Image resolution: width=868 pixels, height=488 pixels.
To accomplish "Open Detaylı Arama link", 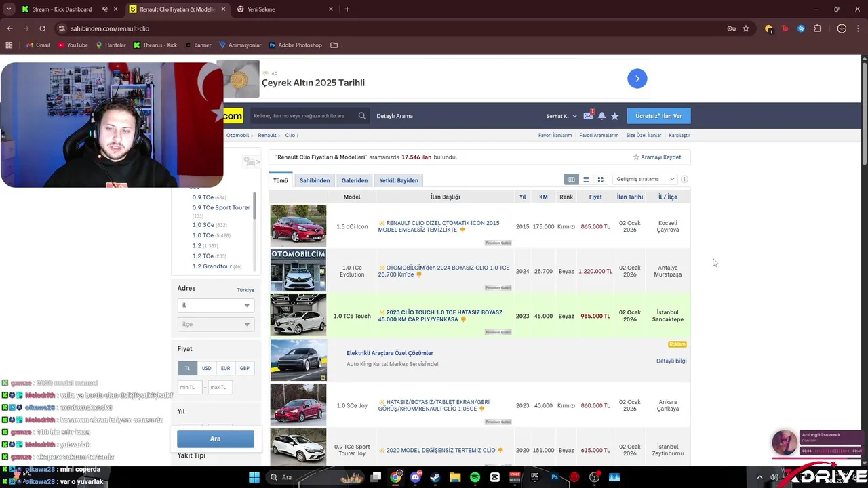I will coord(395,116).
